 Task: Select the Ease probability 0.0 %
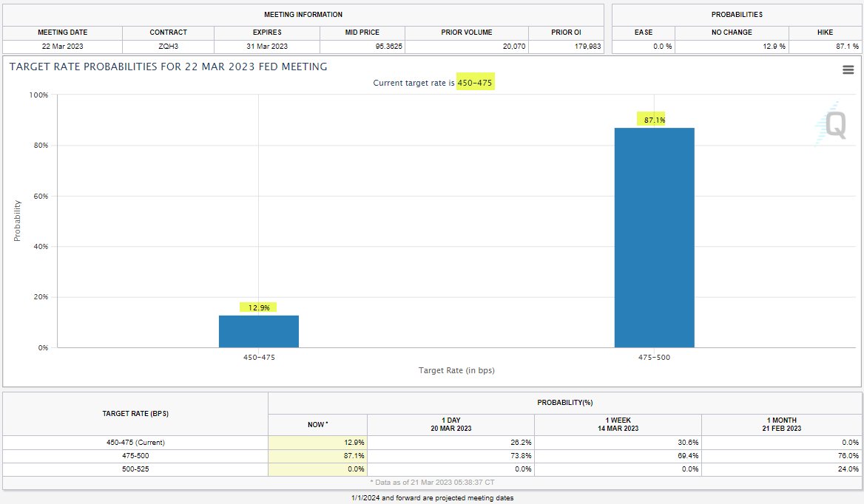(662, 47)
